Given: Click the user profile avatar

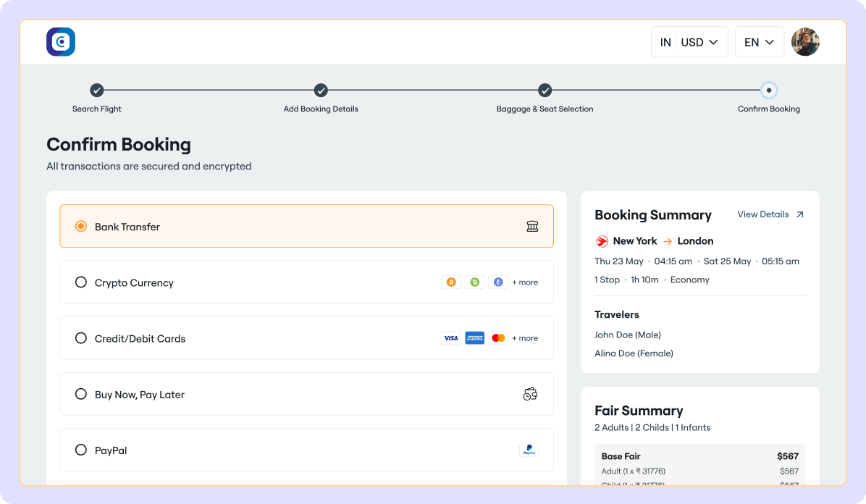Looking at the screenshot, I should pyautogui.click(x=805, y=41).
